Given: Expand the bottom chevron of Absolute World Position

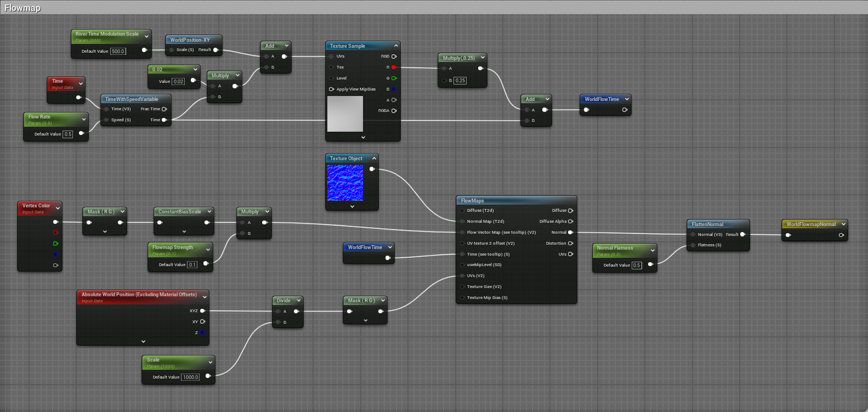Looking at the screenshot, I should point(143,341).
